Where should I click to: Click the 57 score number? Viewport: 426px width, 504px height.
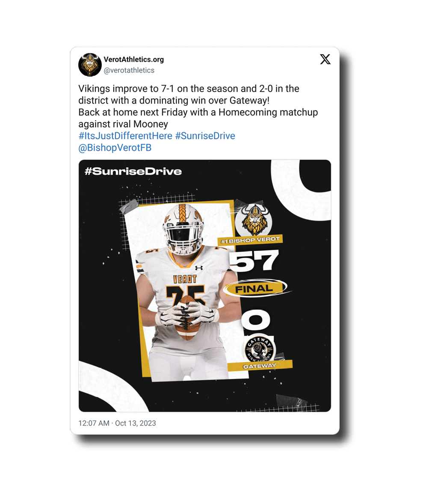pyautogui.click(x=254, y=261)
